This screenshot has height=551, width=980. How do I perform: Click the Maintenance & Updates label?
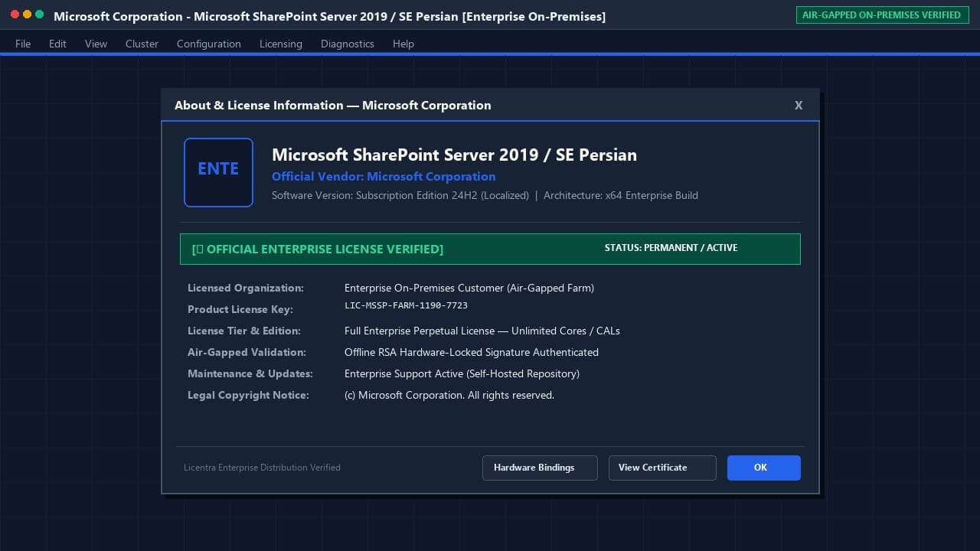click(250, 373)
